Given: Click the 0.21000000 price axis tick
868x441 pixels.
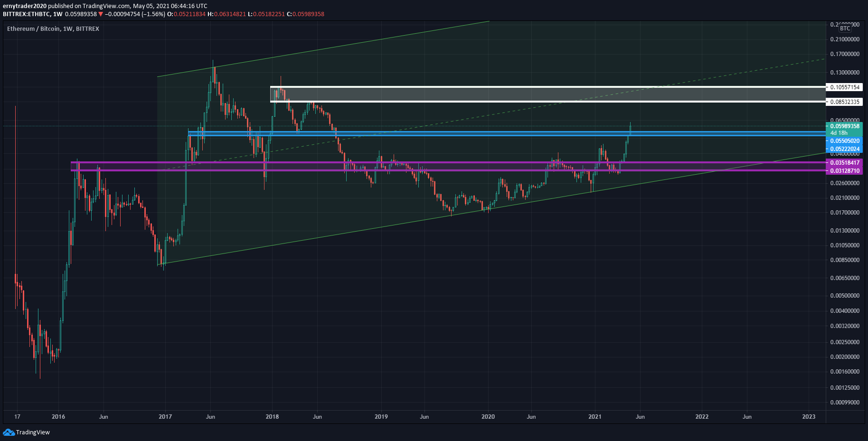Looking at the screenshot, I should click(845, 39).
